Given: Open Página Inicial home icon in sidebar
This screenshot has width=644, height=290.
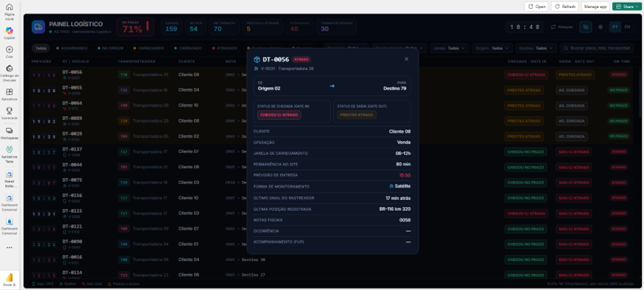Looking at the screenshot, I should tap(9, 7).
